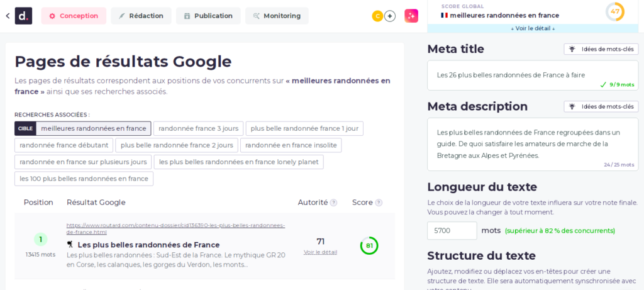This screenshot has width=644, height=290.
Task: Click the green score 81 progress ring
Action: point(369,245)
